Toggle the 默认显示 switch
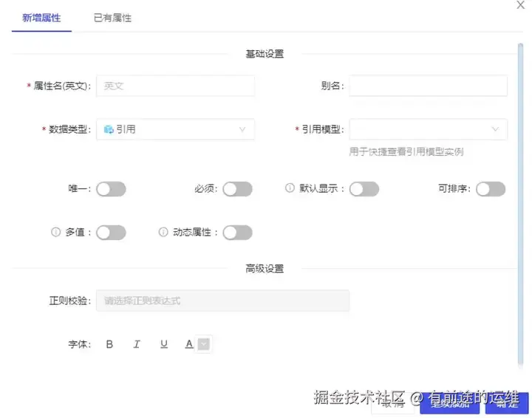This screenshot has height=418, width=532. [x=364, y=189]
